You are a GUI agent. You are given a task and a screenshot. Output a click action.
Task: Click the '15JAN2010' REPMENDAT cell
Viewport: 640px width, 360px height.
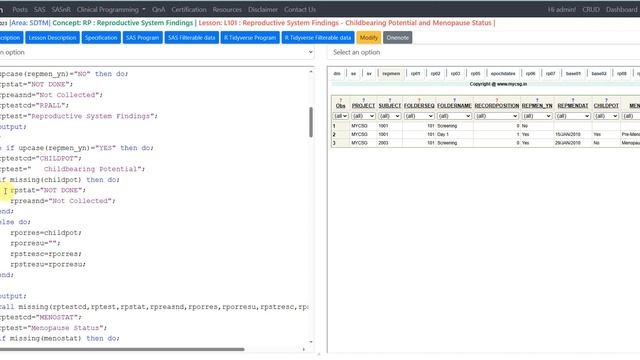568,134
